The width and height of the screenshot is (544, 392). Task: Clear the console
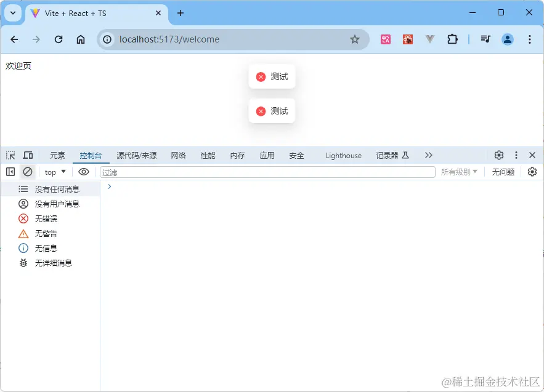pyautogui.click(x=28, y=172)
